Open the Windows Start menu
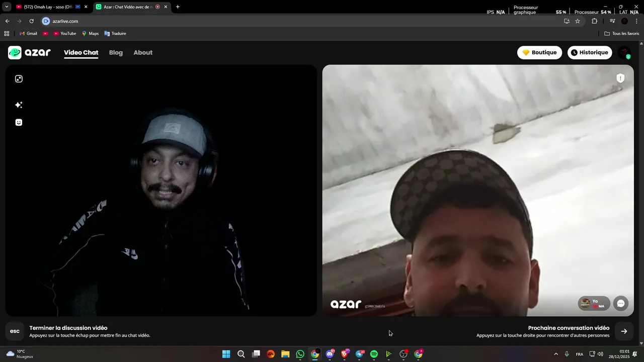The width and height of the screenshot is (644, 362). [226, 354]
